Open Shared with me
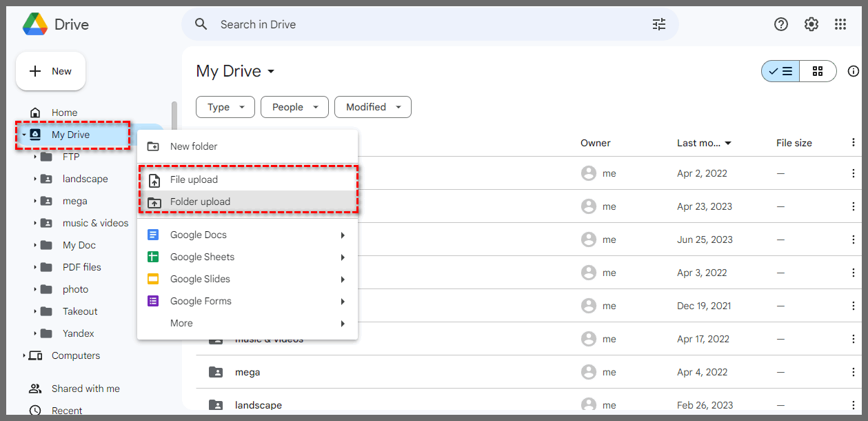 point(88,388)
